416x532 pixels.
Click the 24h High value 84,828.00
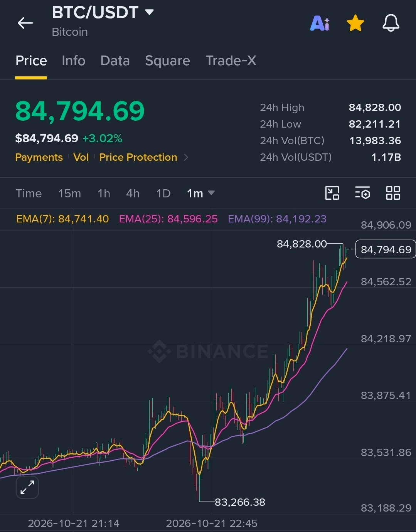point(375,108)
